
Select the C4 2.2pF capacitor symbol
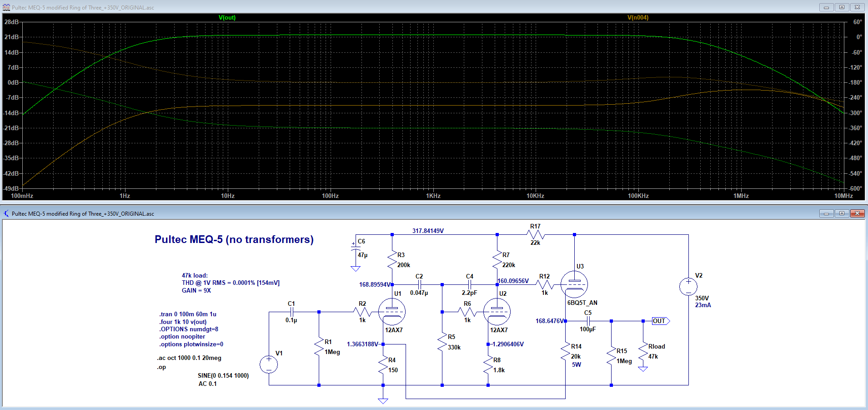point(470,284)
